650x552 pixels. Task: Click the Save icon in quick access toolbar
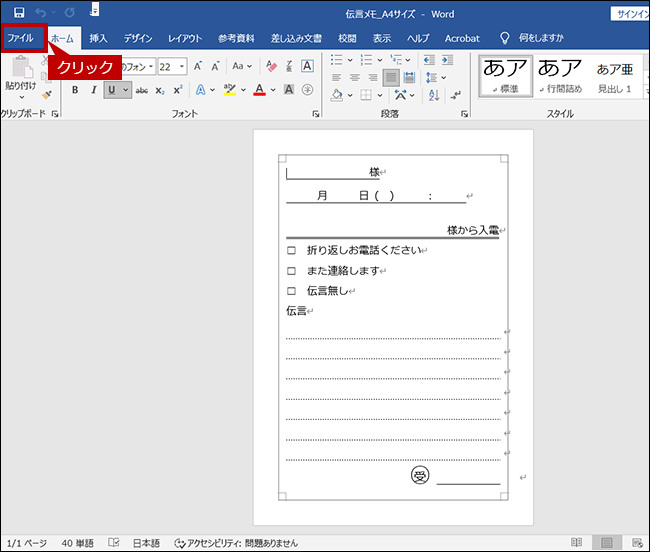click(x=19, y=12)
